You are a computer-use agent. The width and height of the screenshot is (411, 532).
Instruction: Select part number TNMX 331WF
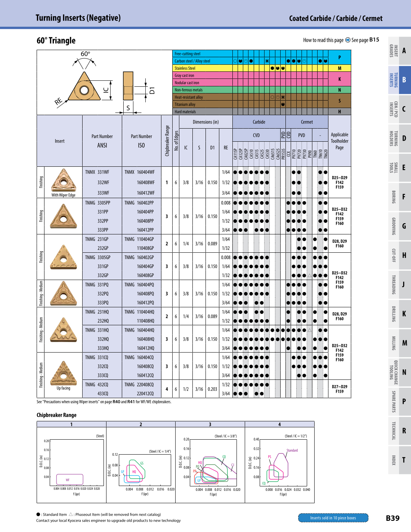(97, 172)
